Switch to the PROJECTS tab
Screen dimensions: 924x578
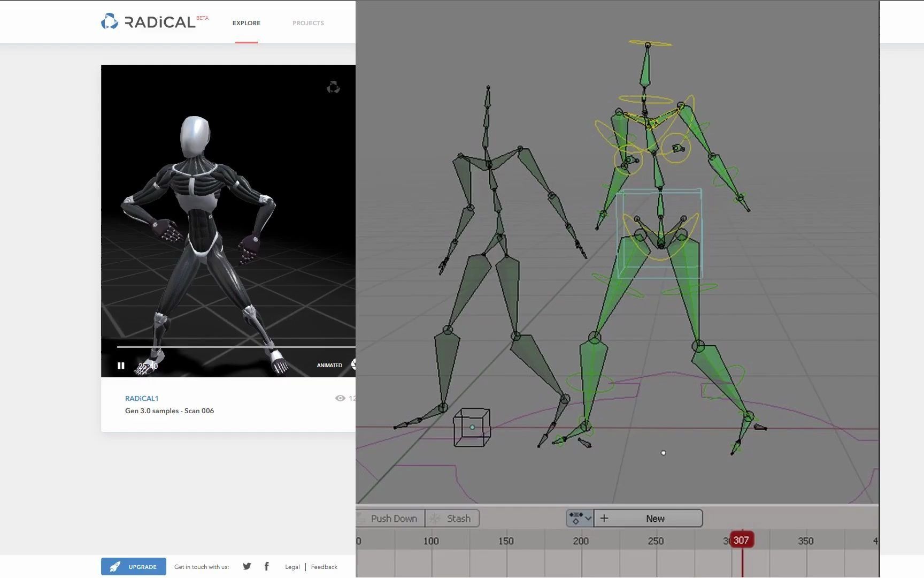(308, 23)
